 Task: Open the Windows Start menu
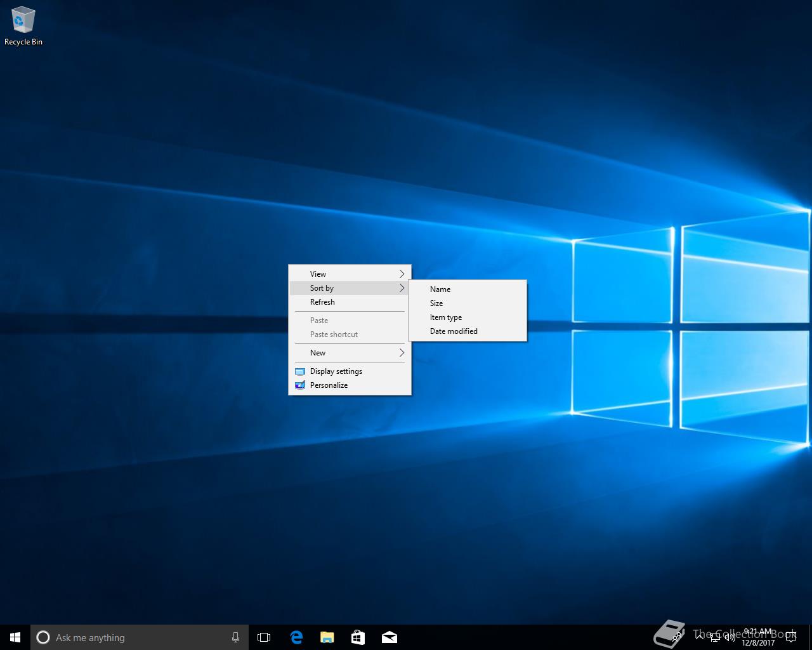pos(15,637)
